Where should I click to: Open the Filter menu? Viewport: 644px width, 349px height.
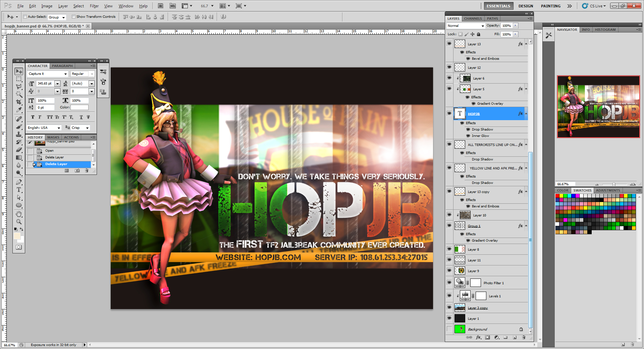tap(94, 6)
